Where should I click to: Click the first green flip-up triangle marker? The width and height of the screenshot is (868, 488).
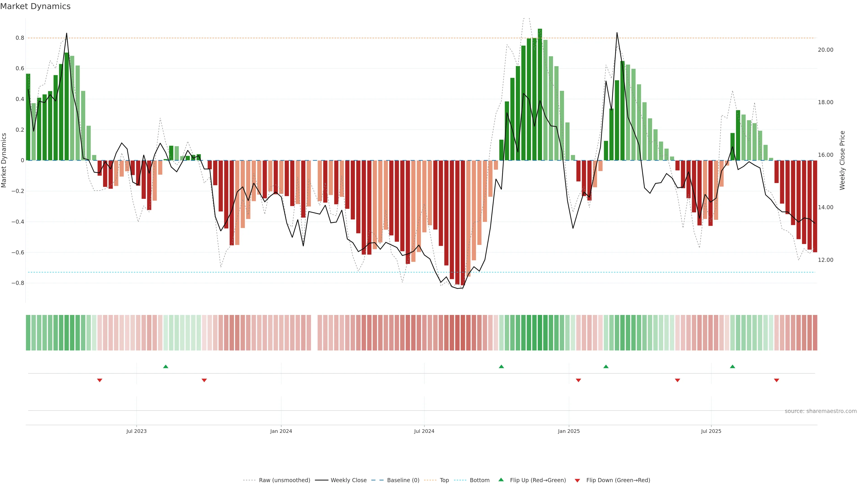click(165, 366)
